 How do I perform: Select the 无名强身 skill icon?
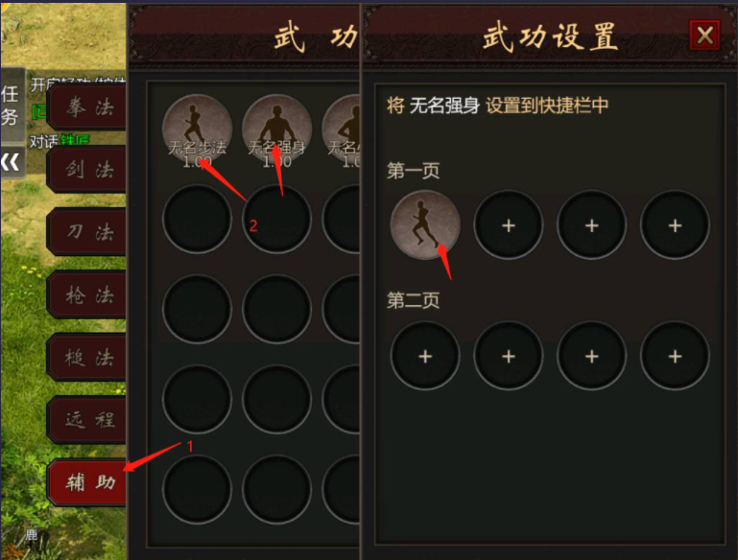coord(276,128)
